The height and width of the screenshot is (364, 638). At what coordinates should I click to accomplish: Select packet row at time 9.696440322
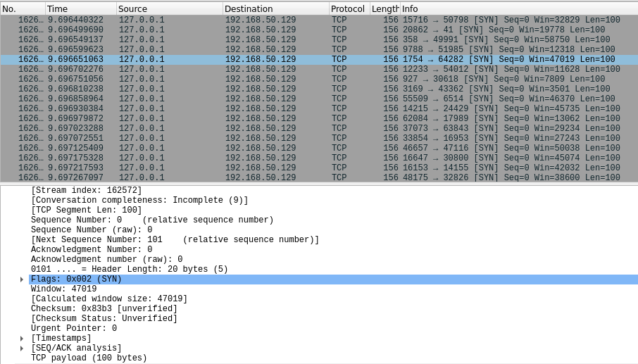[x=319, y=20]
